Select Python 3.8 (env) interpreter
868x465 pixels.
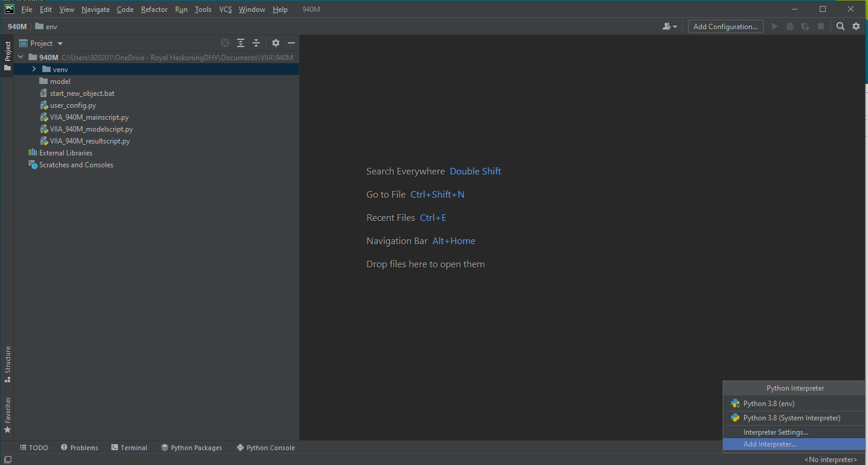pyautogui.click(x=794, y=404)
